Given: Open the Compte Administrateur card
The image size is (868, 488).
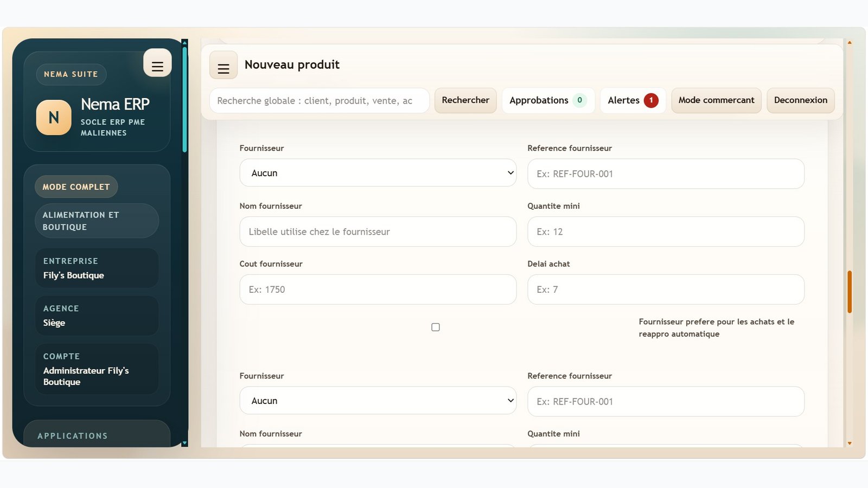Looking at the screenshot, I should [x=97, y=369].
